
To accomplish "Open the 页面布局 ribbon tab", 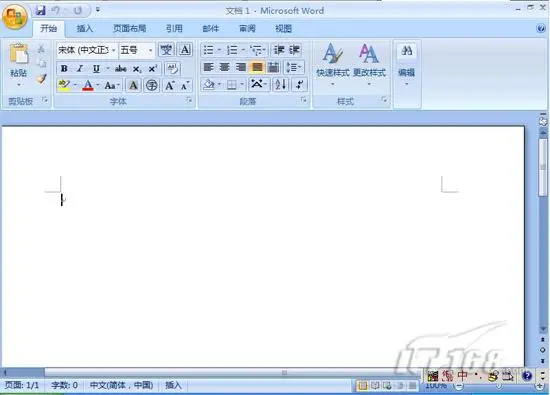I will pyautogui.click(x=129, y=29).
